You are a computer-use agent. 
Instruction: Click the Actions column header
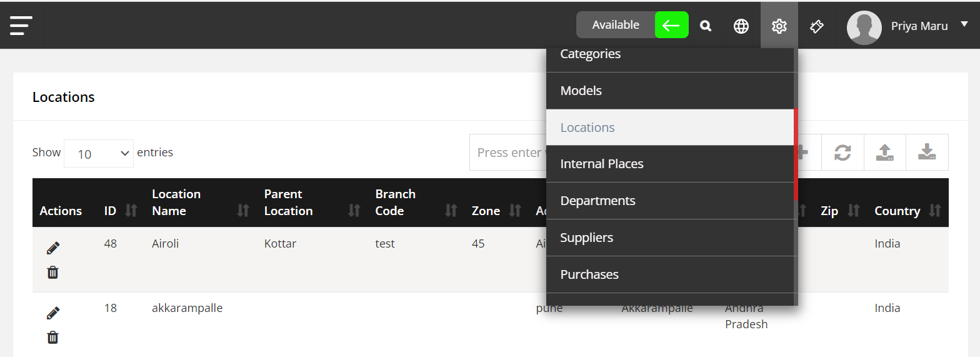[x=61, y=211]
